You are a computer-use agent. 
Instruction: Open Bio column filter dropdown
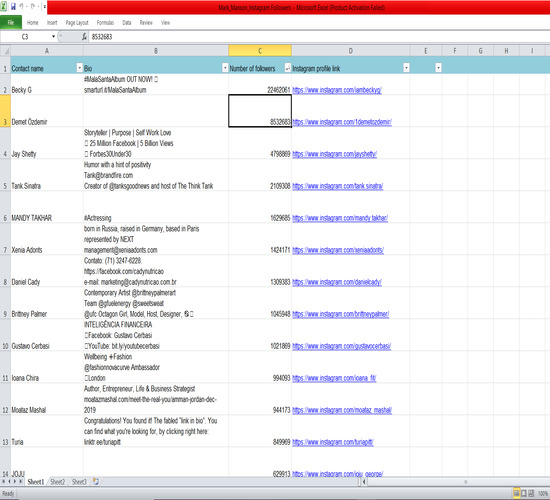225,68
